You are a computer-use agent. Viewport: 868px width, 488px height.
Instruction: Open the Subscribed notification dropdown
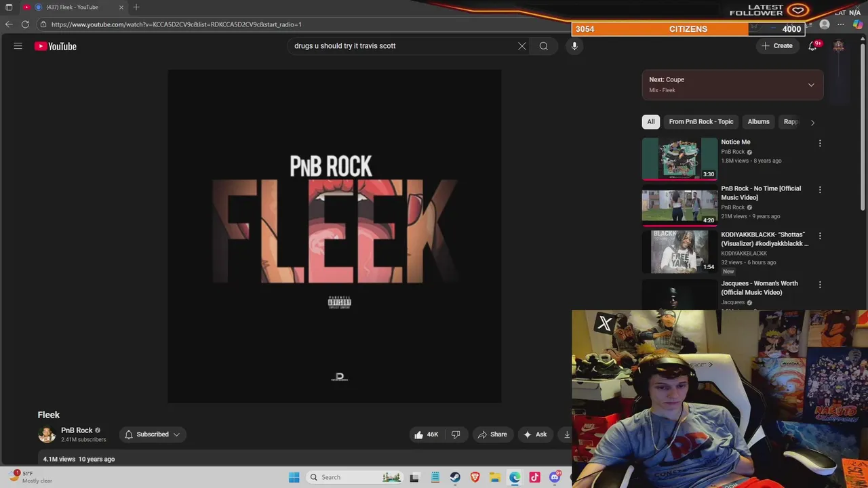pos(153,434)
